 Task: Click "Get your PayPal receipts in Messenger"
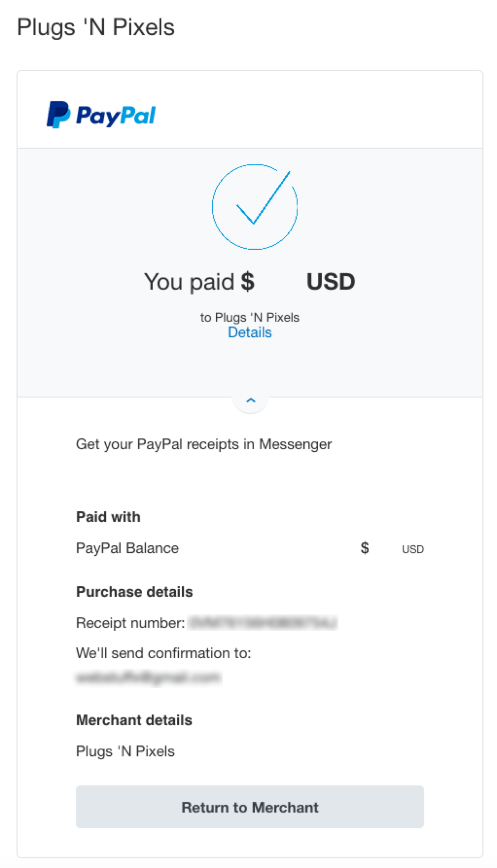click(204, 444)
